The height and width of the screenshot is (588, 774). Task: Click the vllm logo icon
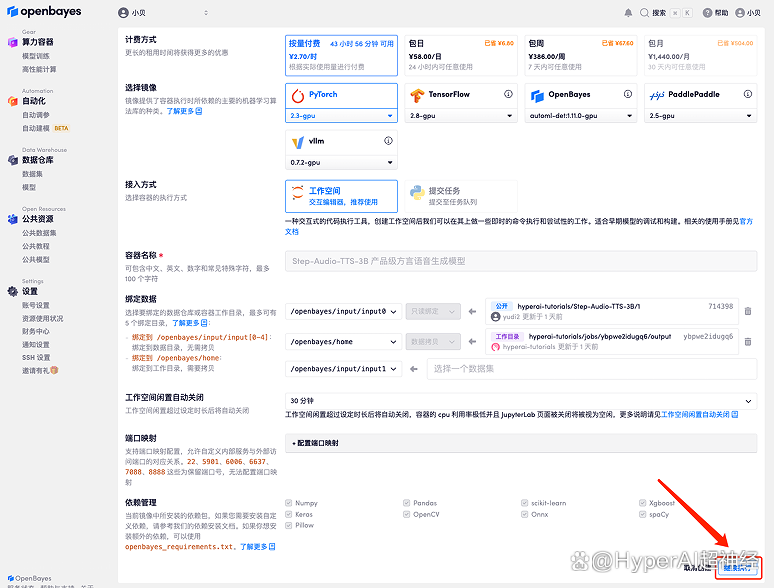(298, 143)
